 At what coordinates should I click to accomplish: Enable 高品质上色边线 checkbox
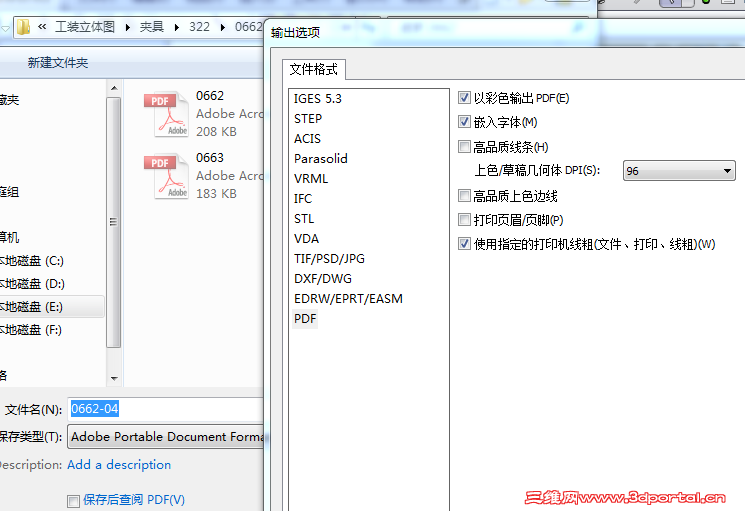pyautogui.click(x=464, y=196)
